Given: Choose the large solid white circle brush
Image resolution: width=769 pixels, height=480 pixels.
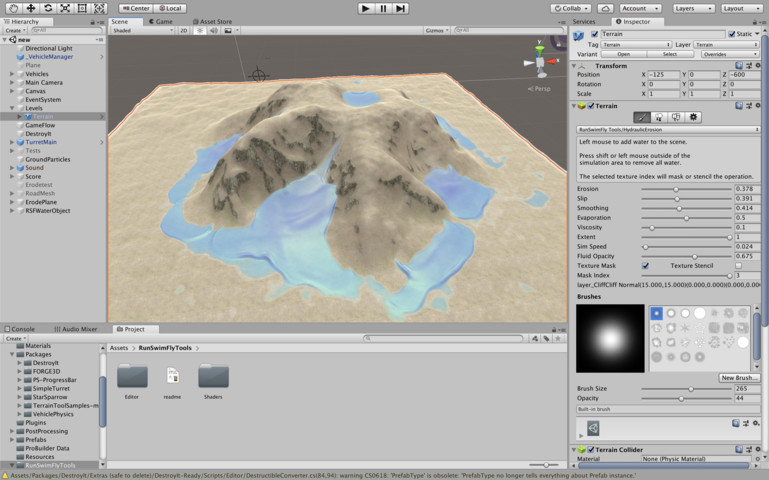Looking at the screenshot, I should pos(699,313).
